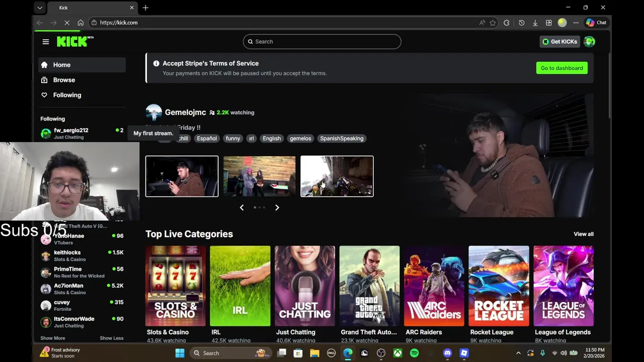The height and width of the screenshot is (362, 644).
Task: Open browser Extensions menu
Action: point(507,23)
